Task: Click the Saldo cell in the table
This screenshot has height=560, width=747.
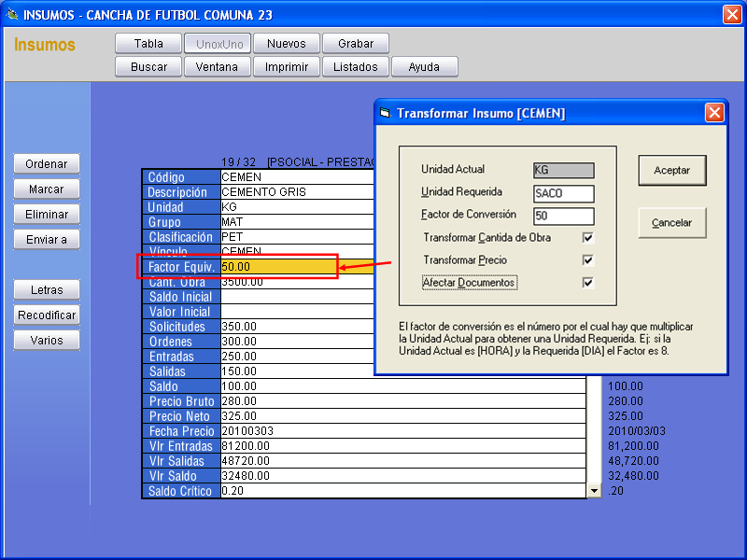Action: tap(403, 386)
